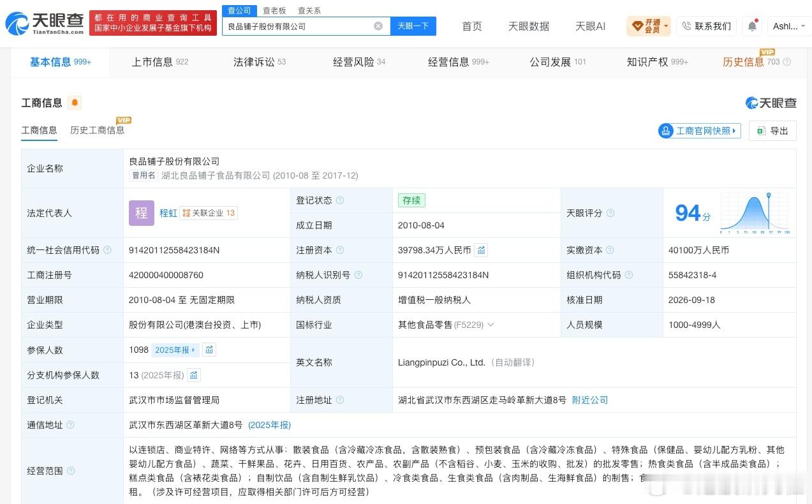Open chart icon beside 分支机构参保人数 value
The height and width of the screenshot is (504, 812).
(194, 375)
